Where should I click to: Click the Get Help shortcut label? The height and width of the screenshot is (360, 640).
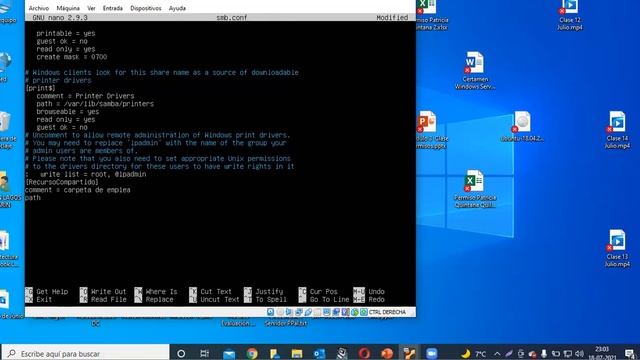[x=52, y=291]
